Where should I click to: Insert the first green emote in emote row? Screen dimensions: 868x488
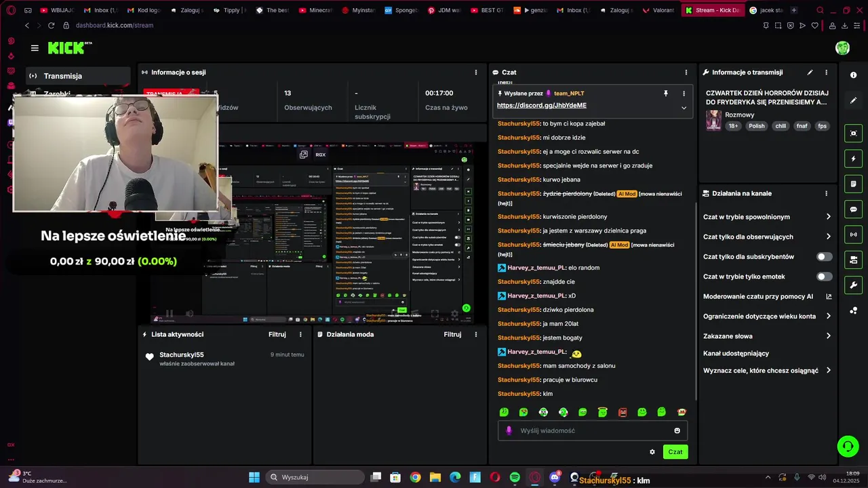(504, 412)
